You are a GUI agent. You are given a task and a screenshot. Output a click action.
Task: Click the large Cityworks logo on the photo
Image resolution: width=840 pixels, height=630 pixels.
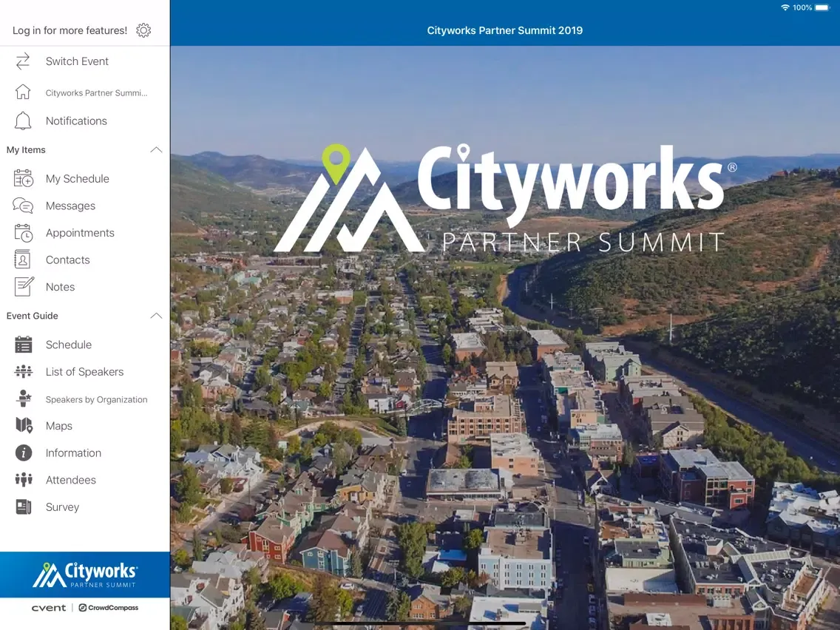(x=504, y=199)
